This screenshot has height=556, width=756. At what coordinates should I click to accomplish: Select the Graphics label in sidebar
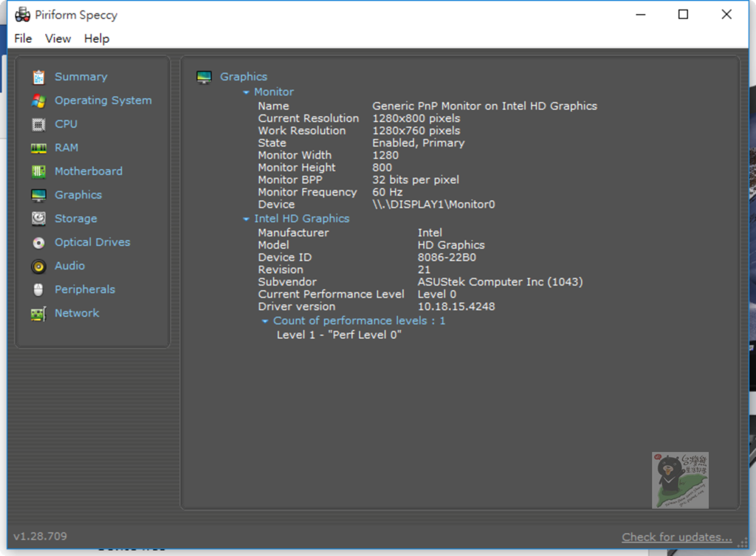78,195
